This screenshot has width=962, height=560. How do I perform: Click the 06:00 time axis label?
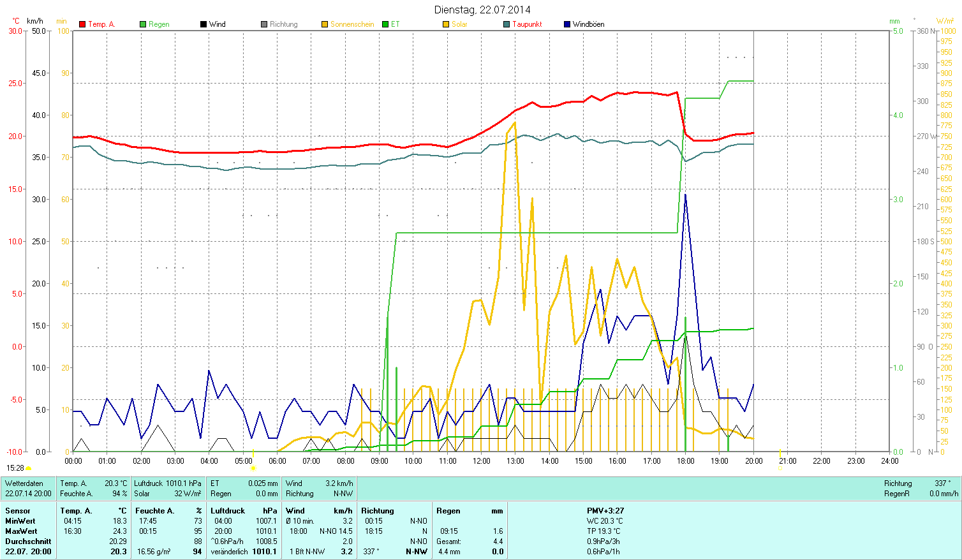click(x=277, y=461)
